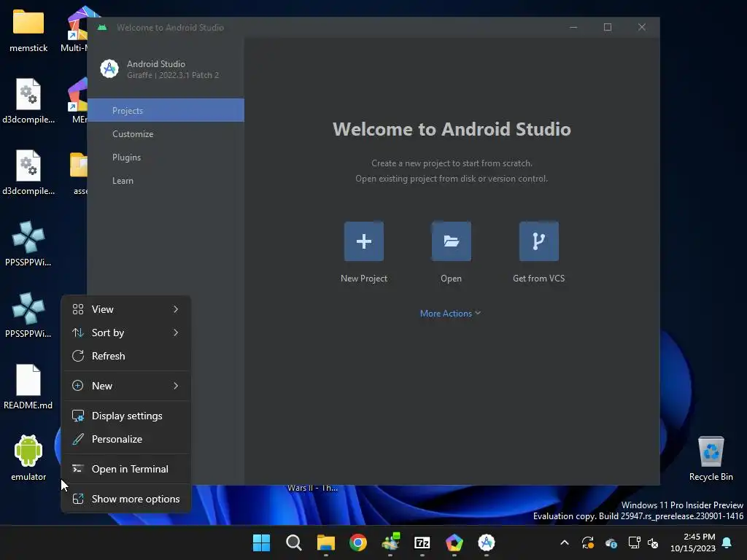The width and height of the screenshot is (747, 560).
Task: Click the Open in Terminal icon
Action: point(77,469)
